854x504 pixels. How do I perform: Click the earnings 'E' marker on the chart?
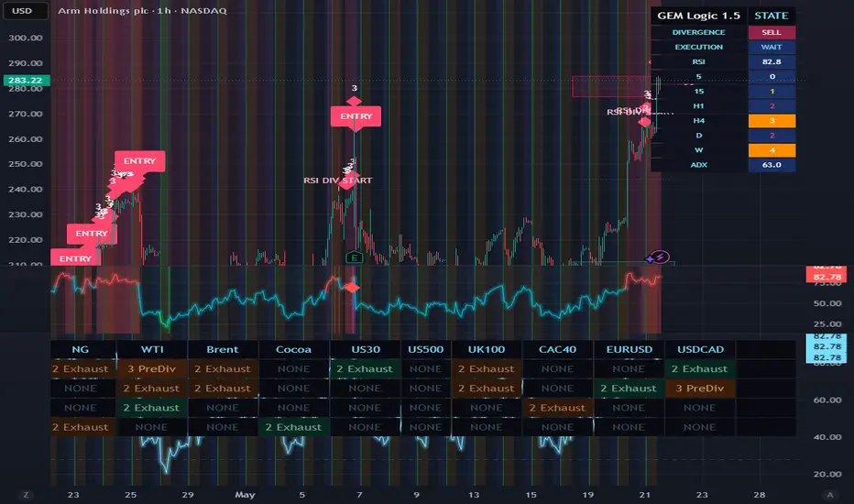point(355,257)
